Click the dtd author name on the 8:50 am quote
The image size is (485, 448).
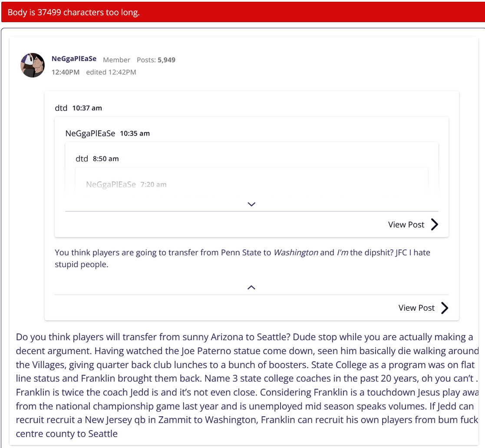(x=82, y=159)
